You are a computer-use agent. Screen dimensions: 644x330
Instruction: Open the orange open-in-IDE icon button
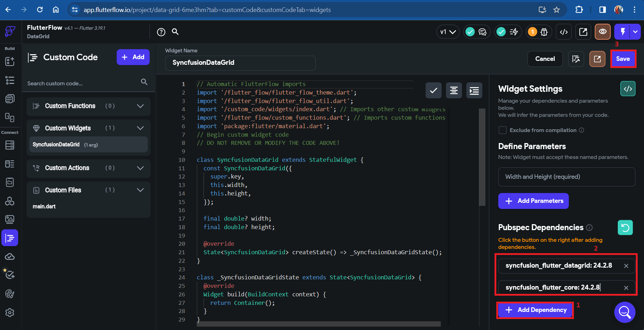(x=597, y=59)
